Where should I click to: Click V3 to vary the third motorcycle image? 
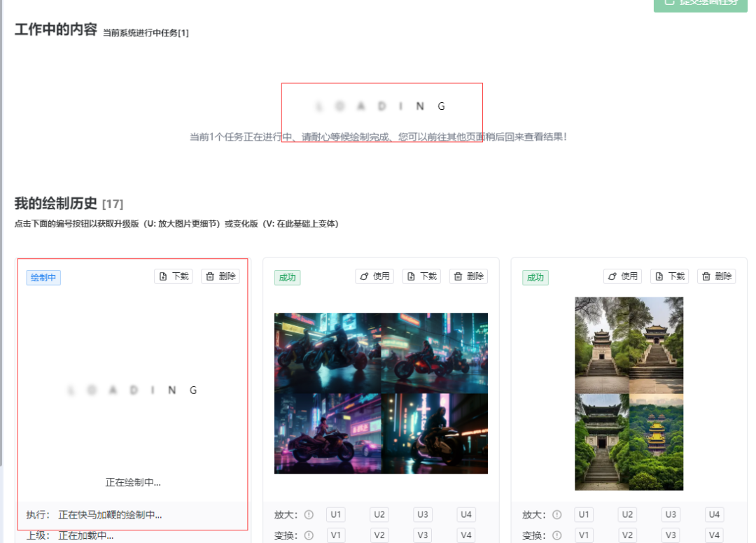point(422,535)
